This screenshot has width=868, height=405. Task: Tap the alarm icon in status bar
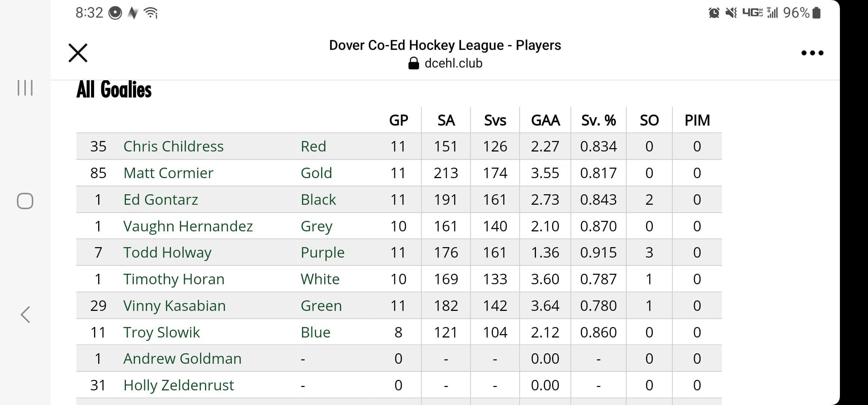714,13
